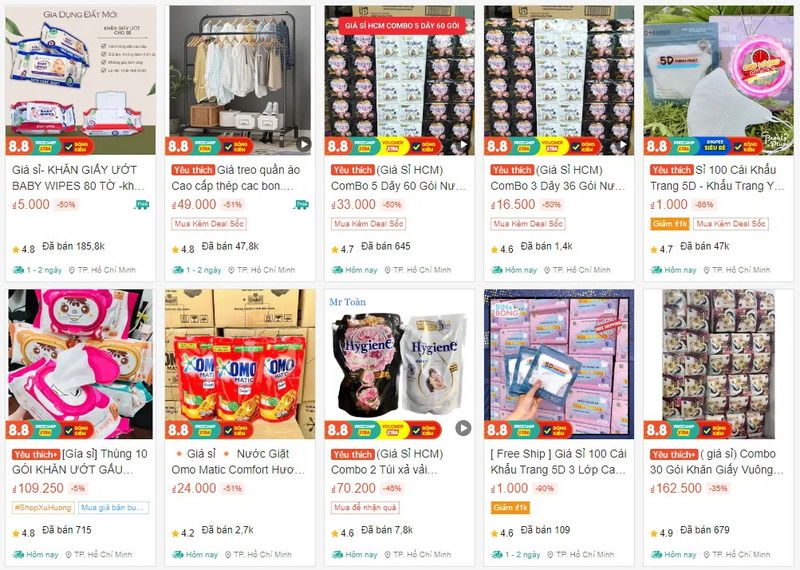Open the Omo Matic detergent product image
Viewport: 800px width, 570px height.
point(240,364)
